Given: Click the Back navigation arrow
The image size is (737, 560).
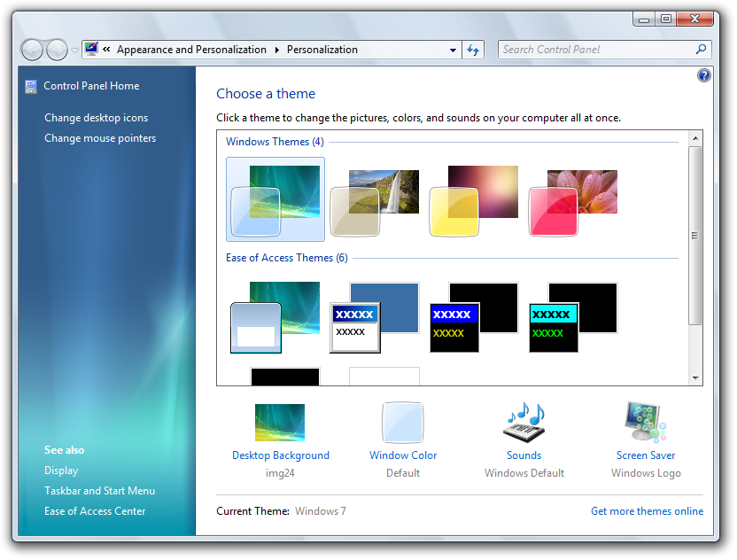Looking at the screenshot, I should click(32, 50).
